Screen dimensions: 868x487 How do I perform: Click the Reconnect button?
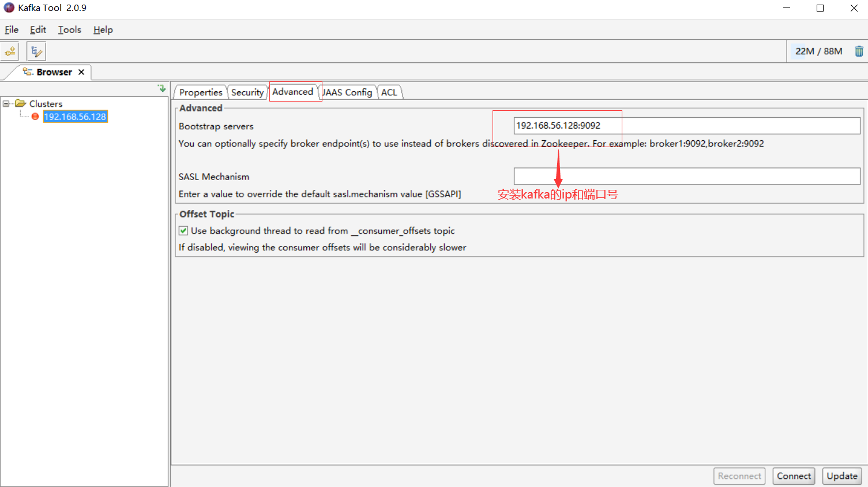[x=739, y=476]
